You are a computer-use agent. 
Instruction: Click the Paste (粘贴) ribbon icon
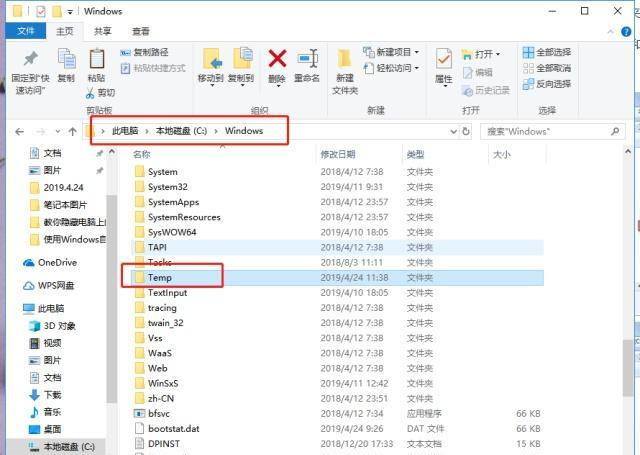(96, 59)
